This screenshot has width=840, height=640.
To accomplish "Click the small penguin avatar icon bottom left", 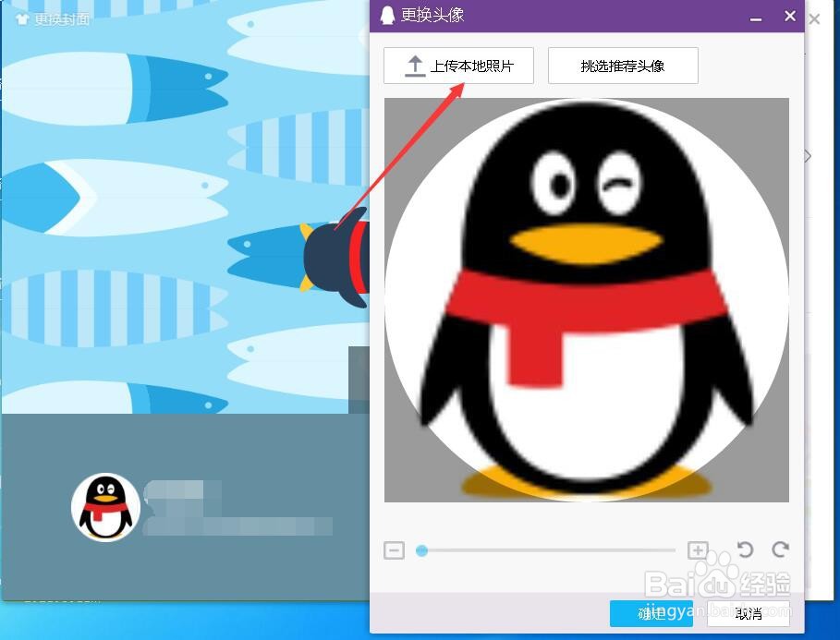I will tap(104, 506).
